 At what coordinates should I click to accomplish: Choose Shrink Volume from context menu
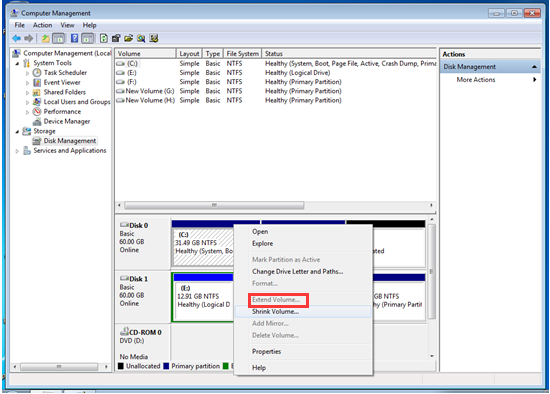303,312
